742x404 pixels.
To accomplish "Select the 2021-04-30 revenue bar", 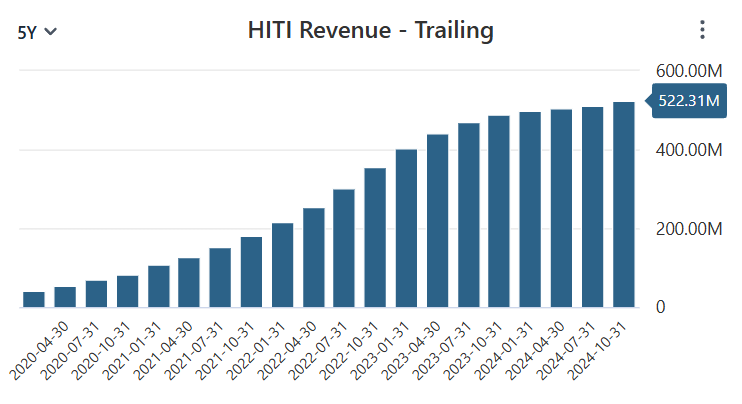I will [x=189, y=283].
